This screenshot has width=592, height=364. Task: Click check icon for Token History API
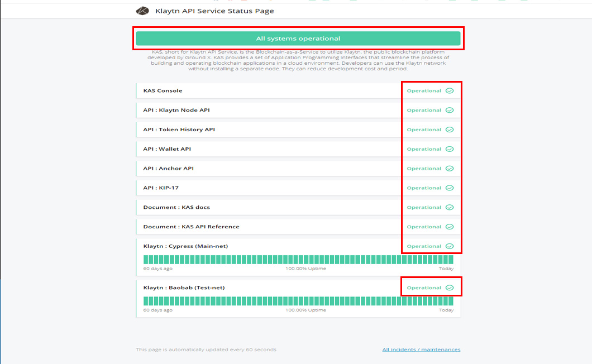click(449, 130)
